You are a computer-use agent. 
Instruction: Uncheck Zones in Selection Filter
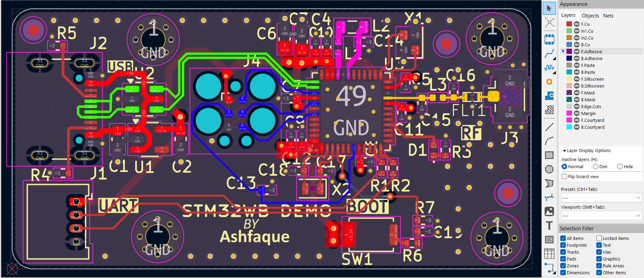tap(563, 266)
